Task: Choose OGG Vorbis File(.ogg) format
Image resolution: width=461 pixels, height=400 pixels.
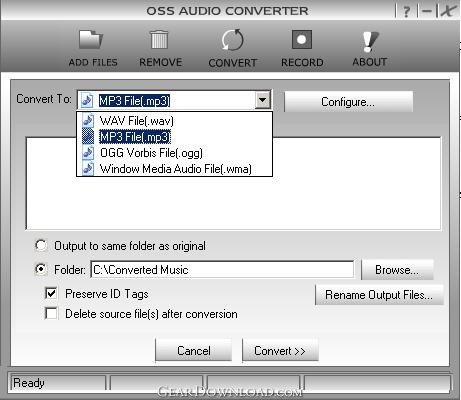Action: point(174,153)
